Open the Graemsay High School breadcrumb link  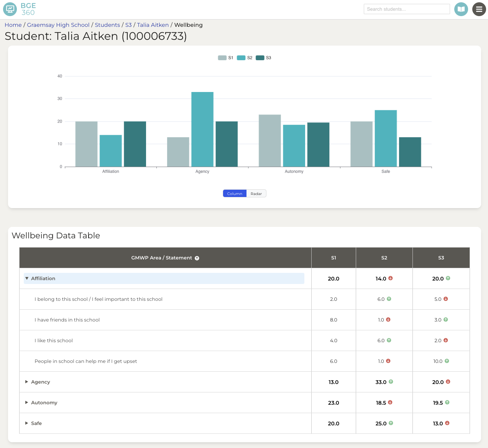[58, 25]
